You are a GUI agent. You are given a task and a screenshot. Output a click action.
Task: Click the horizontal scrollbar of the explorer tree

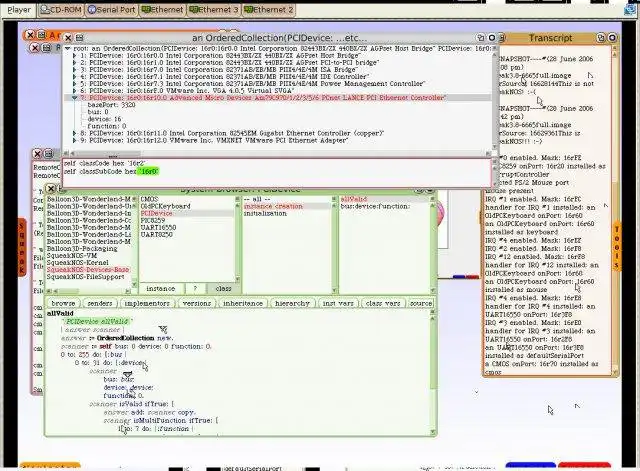(279, 153)
